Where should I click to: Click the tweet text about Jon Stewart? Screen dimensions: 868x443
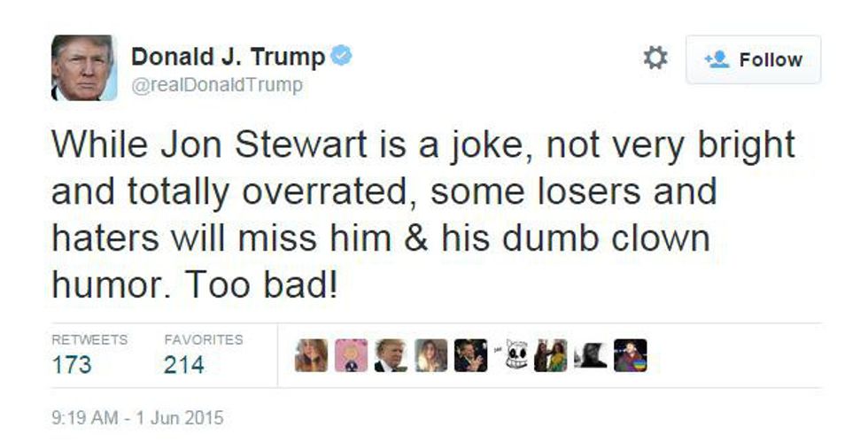[423, 214]
